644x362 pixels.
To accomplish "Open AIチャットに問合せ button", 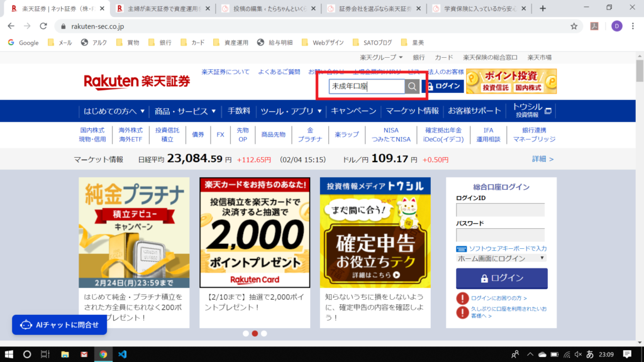I will coord(60,325).
